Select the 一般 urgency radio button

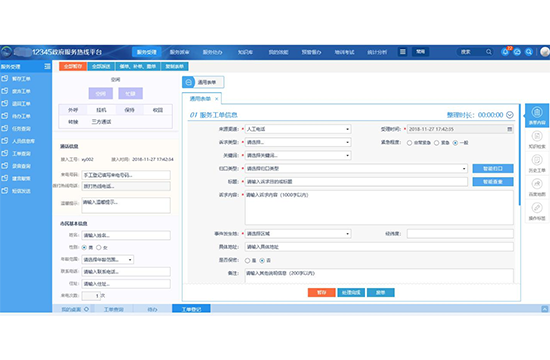[455, 143]
